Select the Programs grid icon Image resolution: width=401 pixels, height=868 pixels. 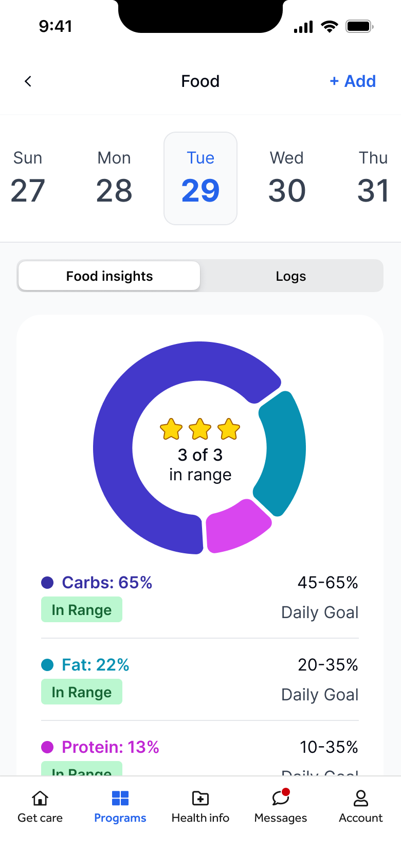pos(120,798)
